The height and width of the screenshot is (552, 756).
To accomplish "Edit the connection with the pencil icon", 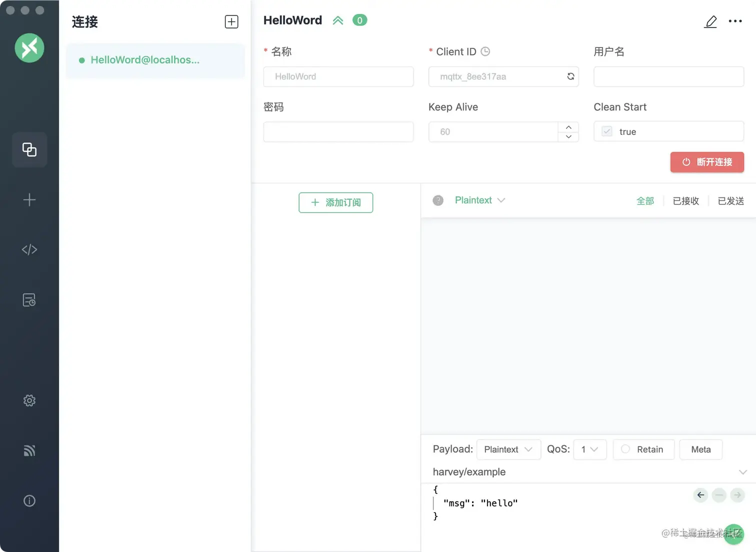I will click(x=710, y=21).
